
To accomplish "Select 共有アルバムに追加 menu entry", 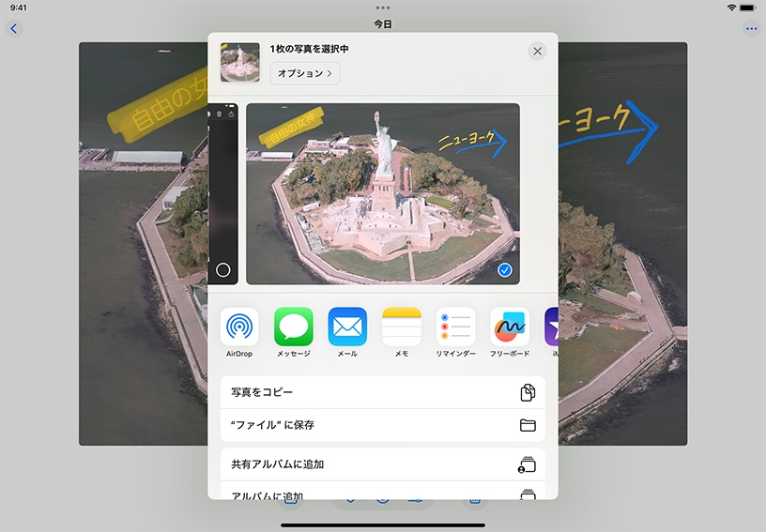I will point(382,464).
